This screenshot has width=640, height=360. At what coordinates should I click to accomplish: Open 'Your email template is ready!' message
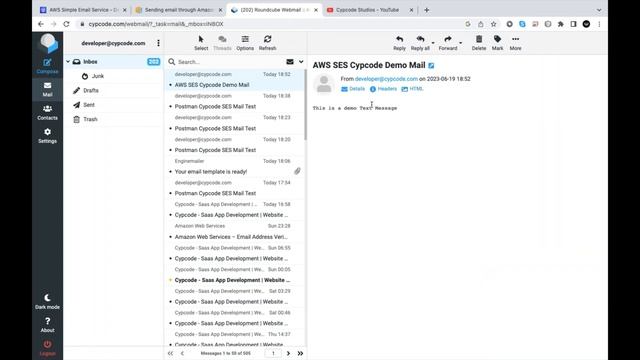coord(234,166)
